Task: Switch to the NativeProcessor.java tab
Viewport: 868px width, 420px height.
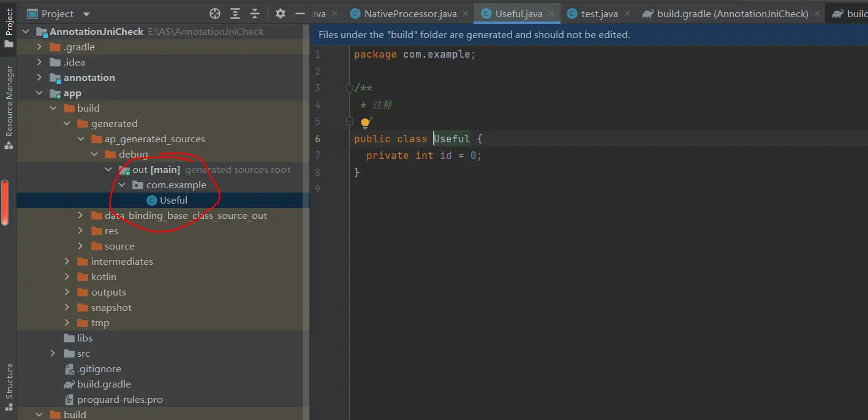Action: pyautogui.click(x=410, y=13)
